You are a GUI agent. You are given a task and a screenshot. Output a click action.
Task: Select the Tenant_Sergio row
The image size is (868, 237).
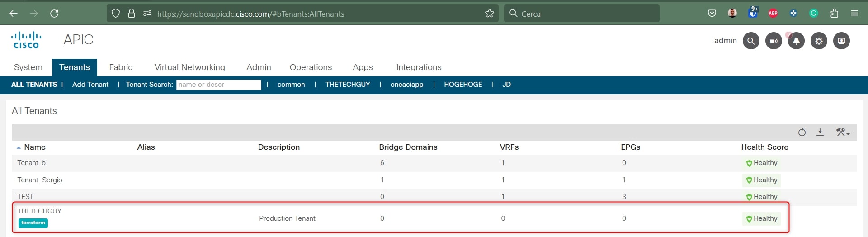(x=40, y=180)
